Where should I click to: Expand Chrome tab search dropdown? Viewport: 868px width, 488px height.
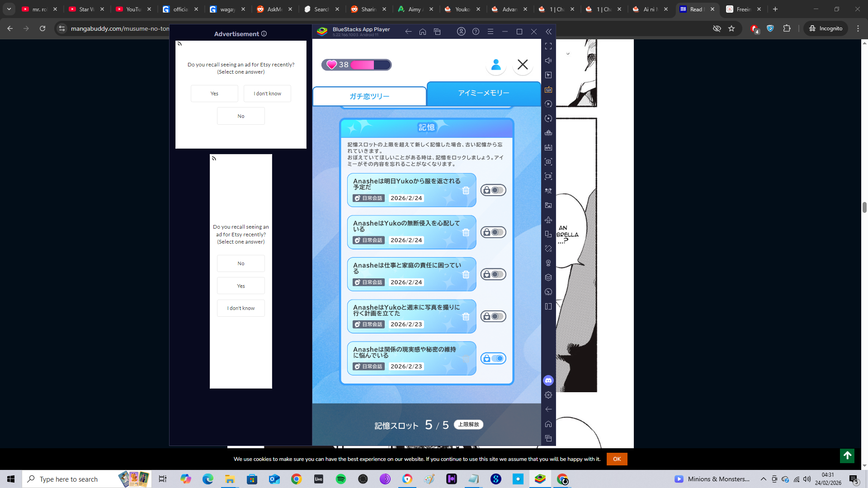9,9
